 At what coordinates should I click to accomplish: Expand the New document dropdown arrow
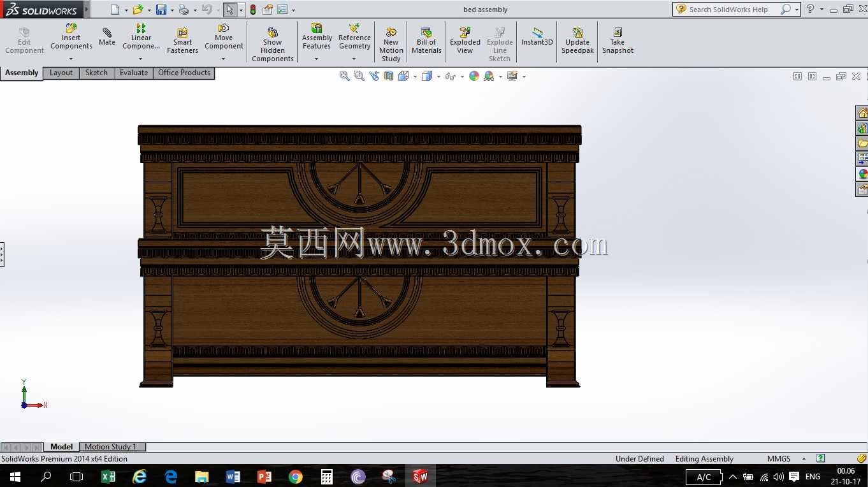coord(126,10)
